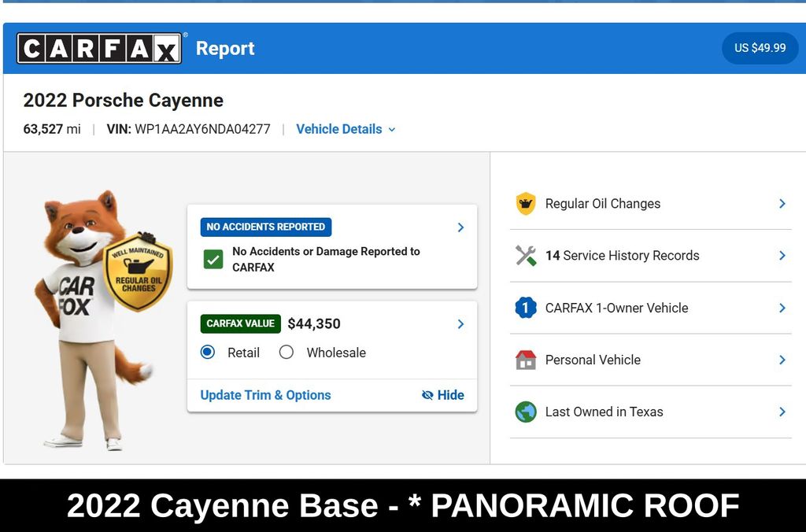Click the VIN number WP1AA2AY6NDA04277

(x=202, y=129)
